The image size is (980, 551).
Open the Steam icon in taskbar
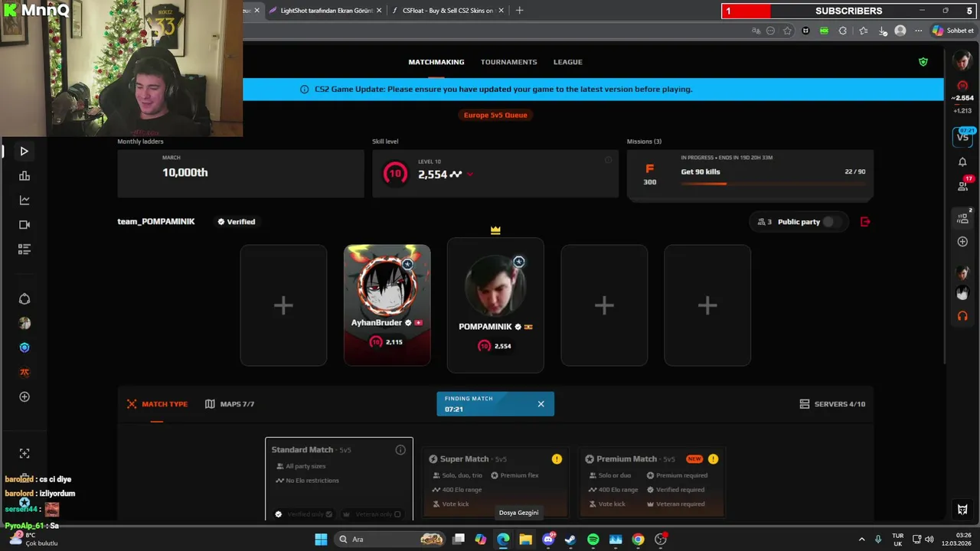(x=570, y=540)
